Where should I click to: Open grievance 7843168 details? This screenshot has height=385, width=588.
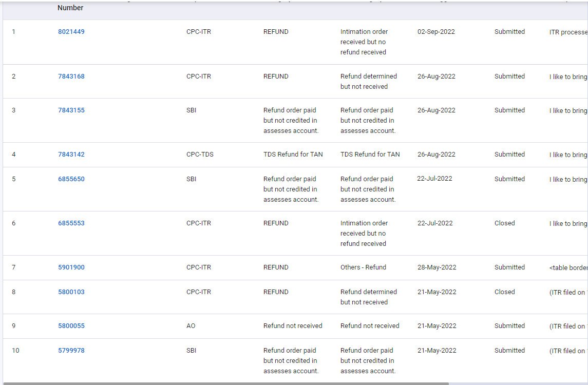pos(70,76)
